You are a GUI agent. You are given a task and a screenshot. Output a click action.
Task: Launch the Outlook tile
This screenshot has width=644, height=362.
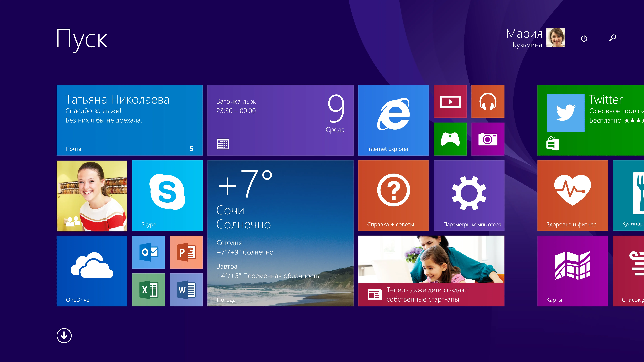149,252
